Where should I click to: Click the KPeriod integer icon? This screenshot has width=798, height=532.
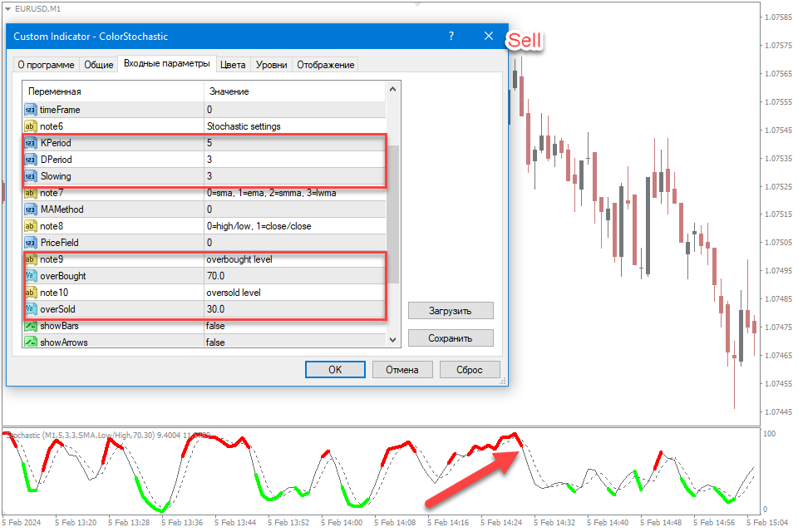(x=31, y=143)
